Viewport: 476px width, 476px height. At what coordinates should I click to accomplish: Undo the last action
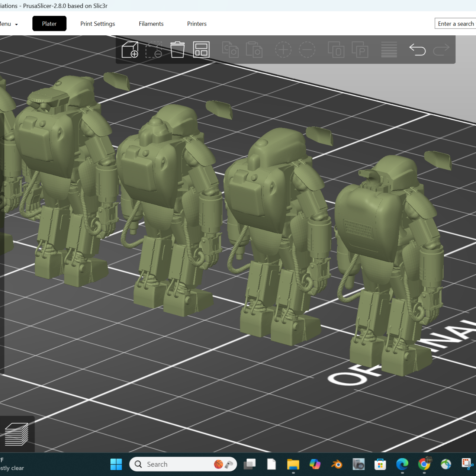click(x=417, y=50)
